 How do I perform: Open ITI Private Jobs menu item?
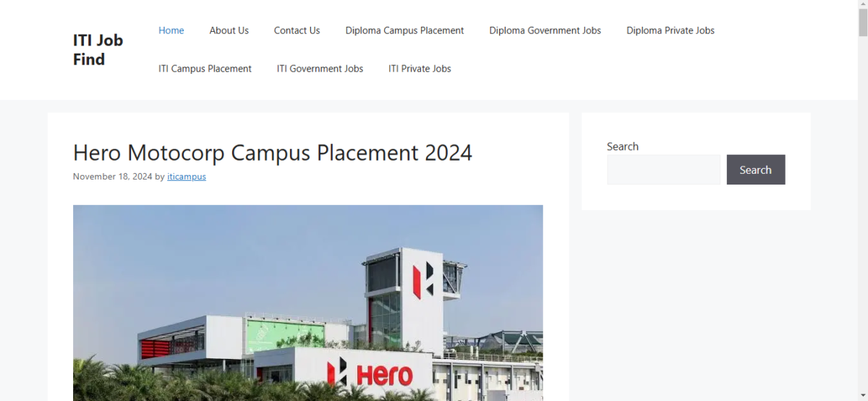tap(420, 69)
